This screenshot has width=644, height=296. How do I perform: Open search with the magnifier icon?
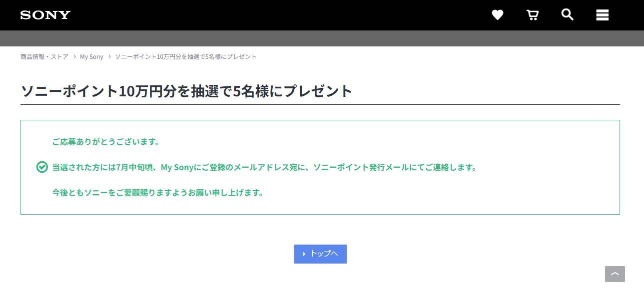point(567,14)
